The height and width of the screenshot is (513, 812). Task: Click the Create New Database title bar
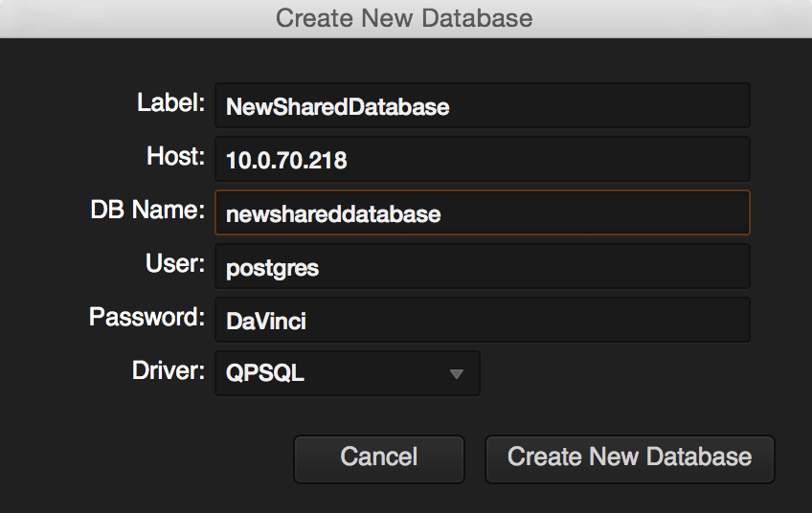pos(404,18)
